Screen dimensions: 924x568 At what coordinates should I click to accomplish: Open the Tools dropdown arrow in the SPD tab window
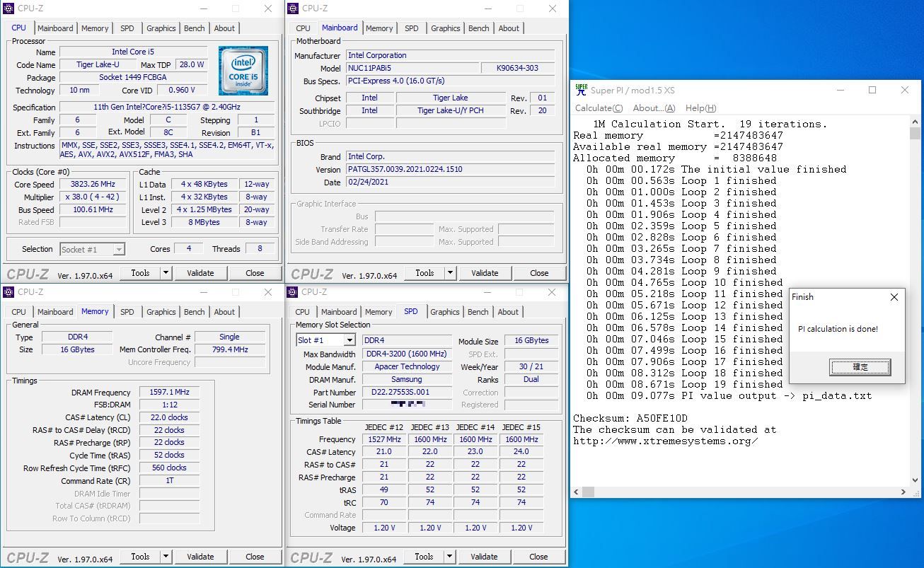point(449,557)
